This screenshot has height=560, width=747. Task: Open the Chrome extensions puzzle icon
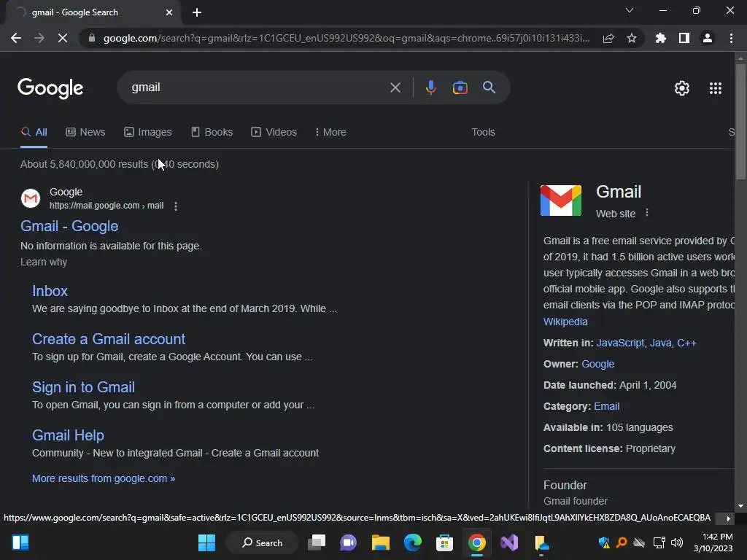click(661, 38)
